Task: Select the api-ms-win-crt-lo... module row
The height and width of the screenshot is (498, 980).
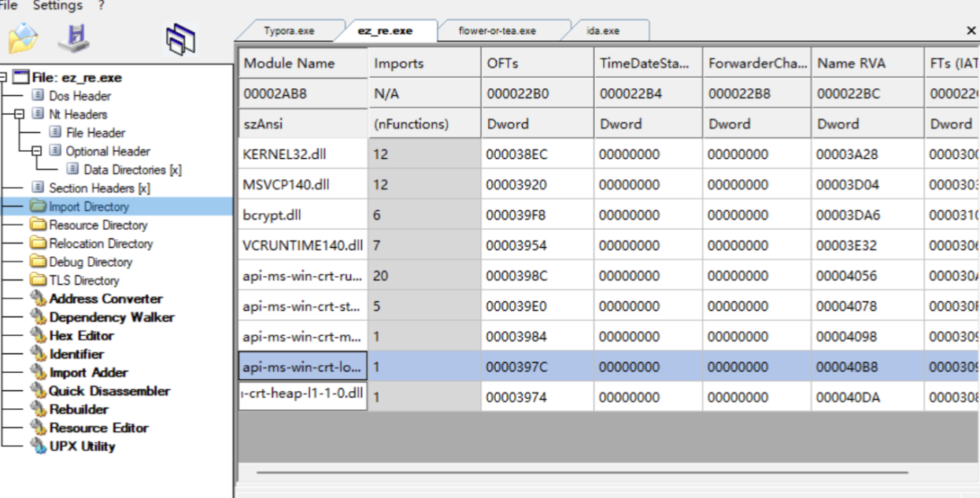Action: click(x=608, y=366)
